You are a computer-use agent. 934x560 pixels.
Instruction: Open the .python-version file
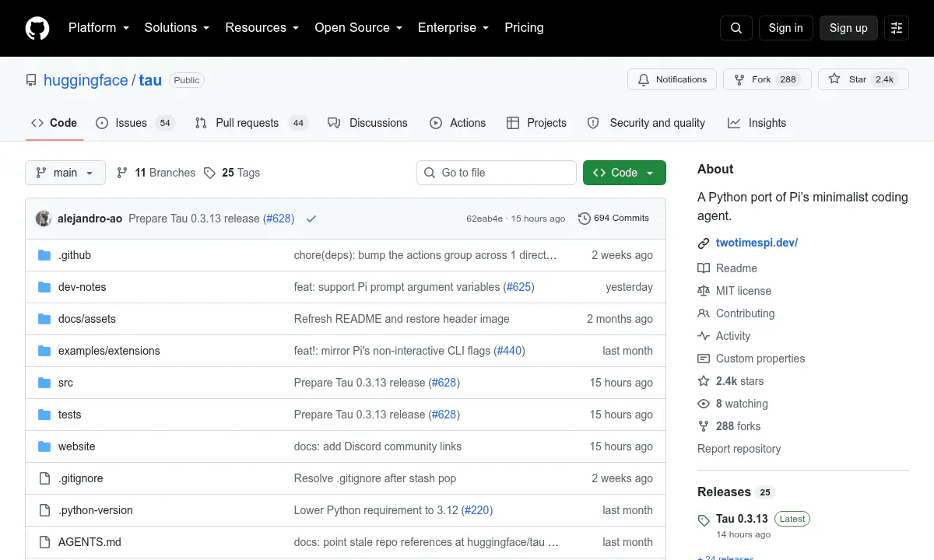[x=96, y=510]
